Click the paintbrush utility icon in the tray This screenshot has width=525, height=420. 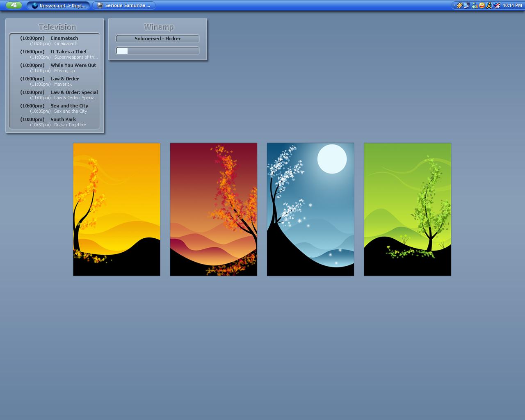pos(459,5)
